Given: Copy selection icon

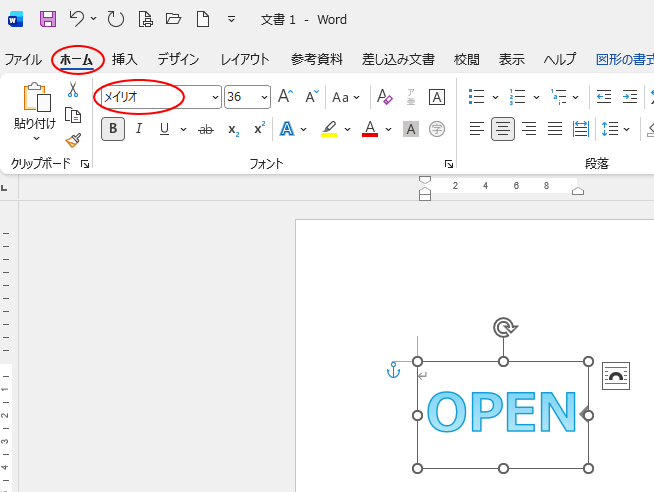Looking at the screenshot, I should [73, 115].
